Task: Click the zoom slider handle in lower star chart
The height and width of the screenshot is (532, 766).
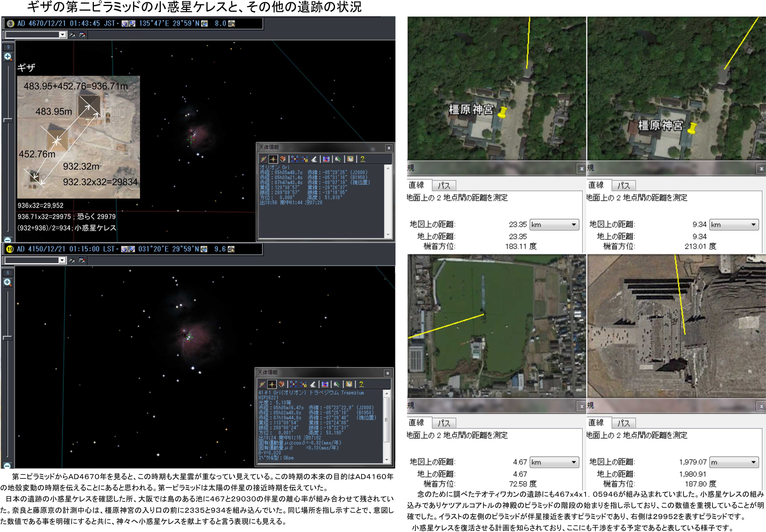Action: pyautogui.click(x=7, y=338)
